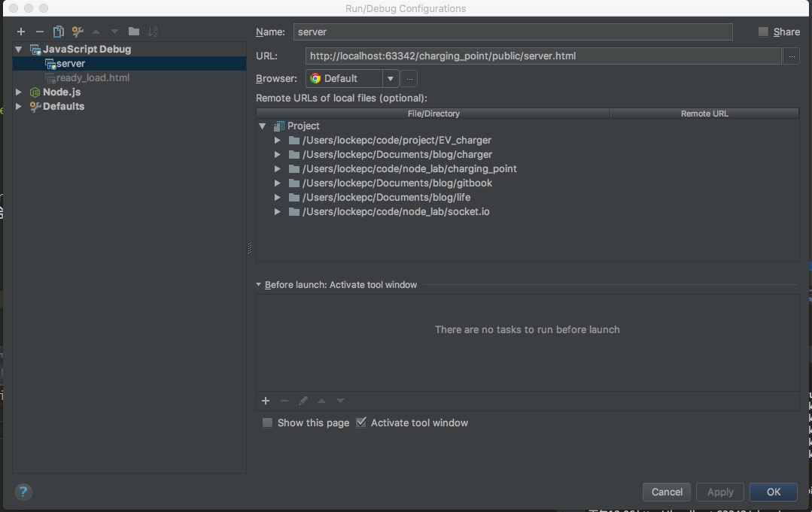Select the charging_point folder in Project tree
812x512 pixels.
coord(409,168)
